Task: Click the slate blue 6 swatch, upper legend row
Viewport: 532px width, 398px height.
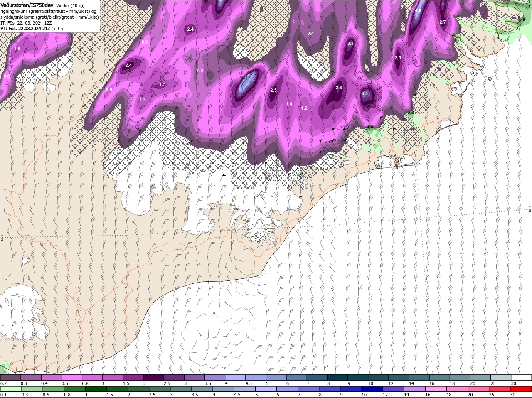Action: pos(297,377)
